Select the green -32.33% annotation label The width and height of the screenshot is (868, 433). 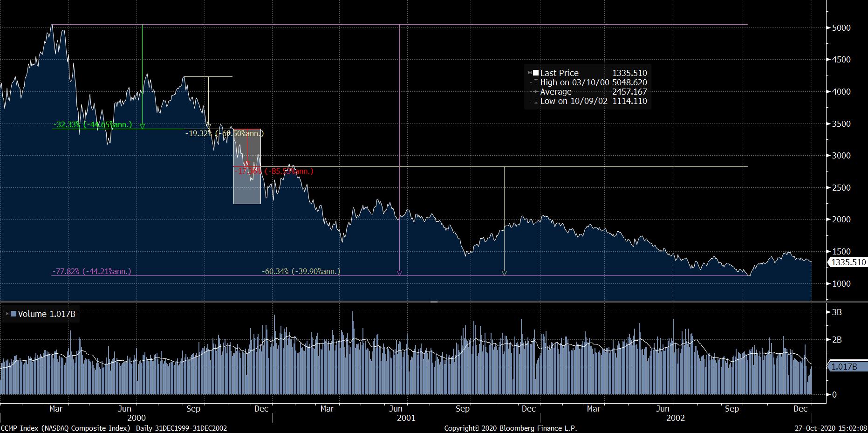(x=93, y=125)
